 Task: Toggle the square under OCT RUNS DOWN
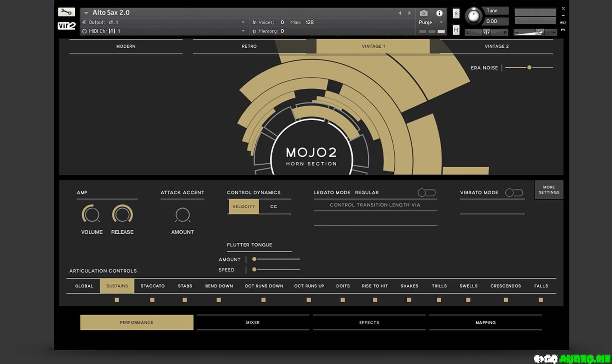point(264,300)
